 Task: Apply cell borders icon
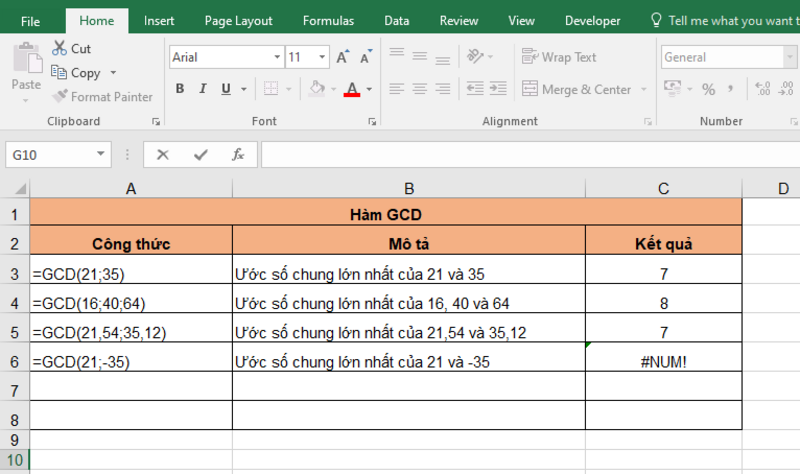[x=271, y=89]
